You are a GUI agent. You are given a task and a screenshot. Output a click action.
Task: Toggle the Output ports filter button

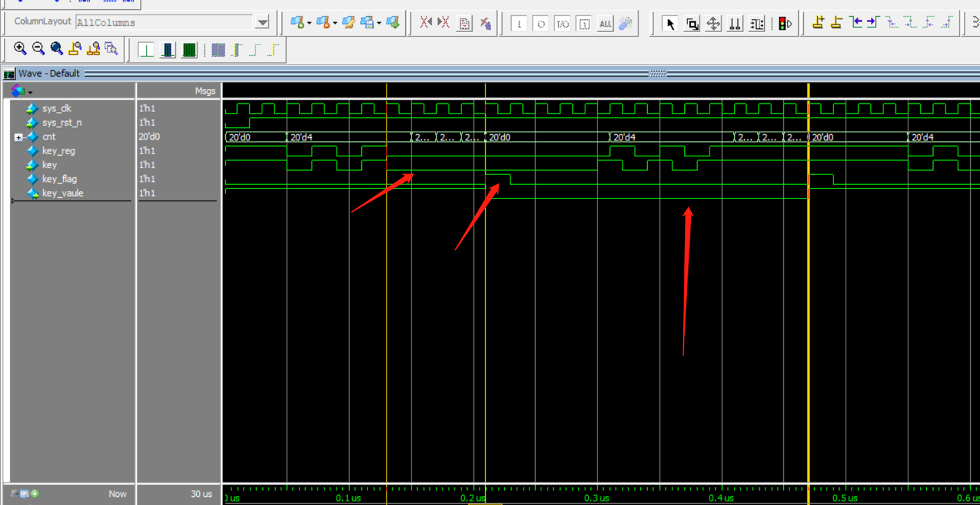pyautogui.click(x=541, y=24)
